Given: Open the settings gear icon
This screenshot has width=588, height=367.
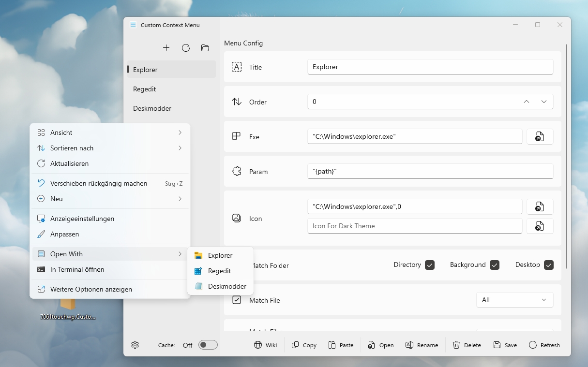Looking at the screenshot, I should (x=135, y=345).
